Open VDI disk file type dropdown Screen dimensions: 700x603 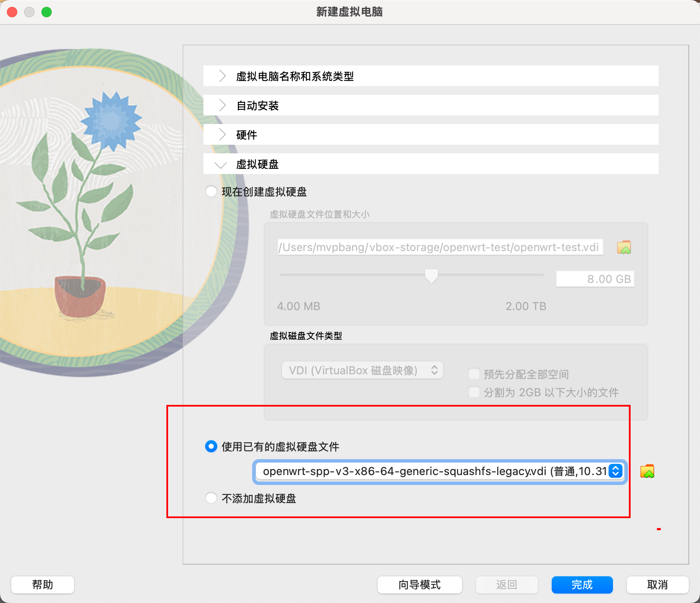coord(362,370)
